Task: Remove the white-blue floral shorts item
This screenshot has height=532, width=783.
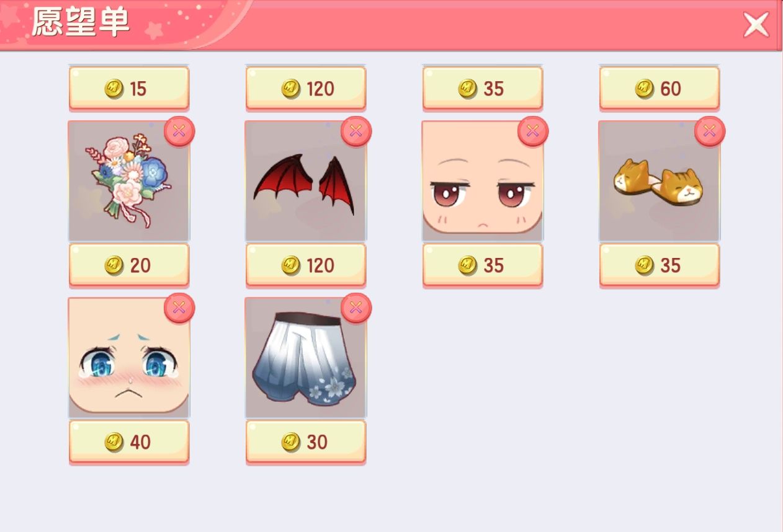Action: pyautogui.click(x=356, y=308)
